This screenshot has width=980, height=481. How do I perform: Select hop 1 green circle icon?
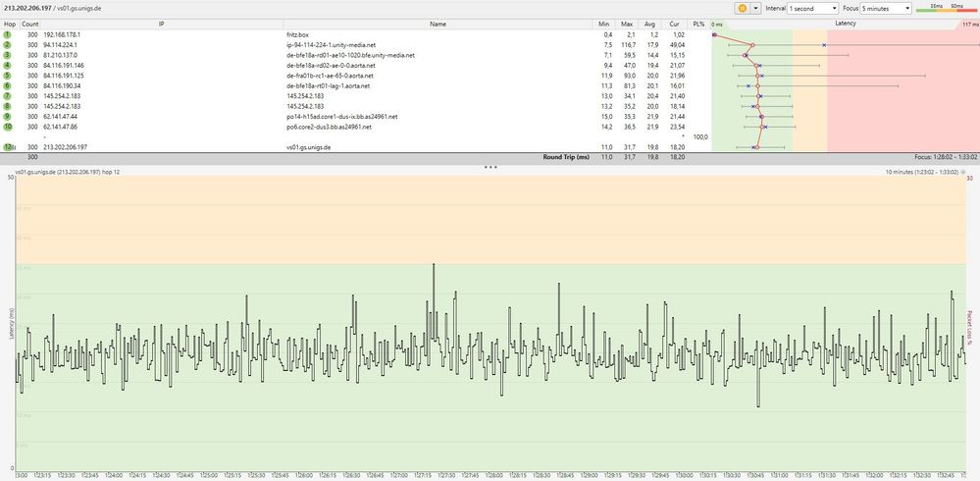6,34
